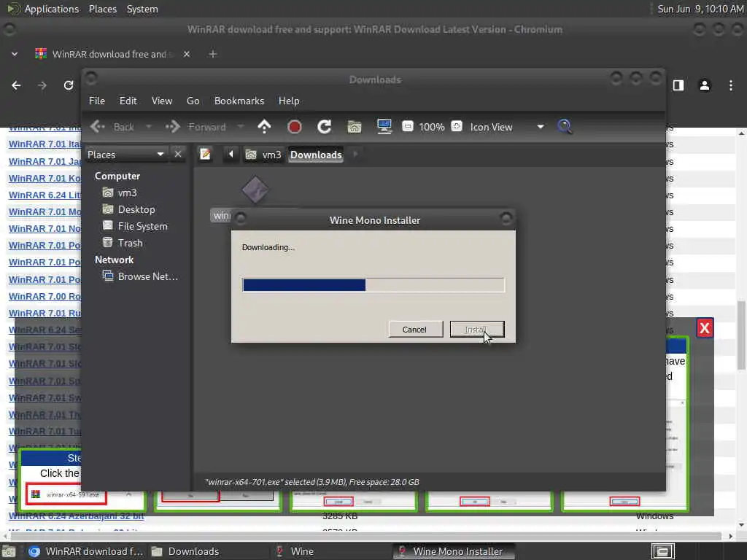Click the Chromium side panel icon

(678, 85)
